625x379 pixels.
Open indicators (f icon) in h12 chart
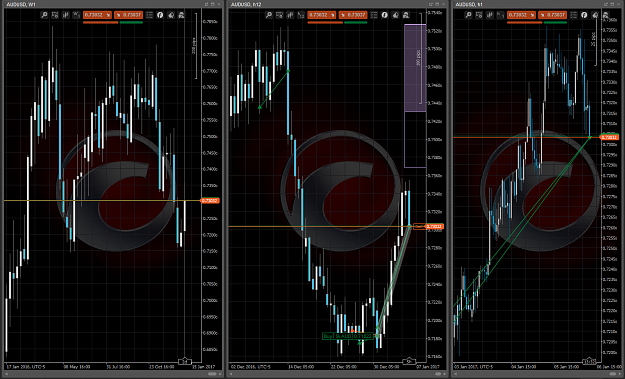click(x=384, y=15)
